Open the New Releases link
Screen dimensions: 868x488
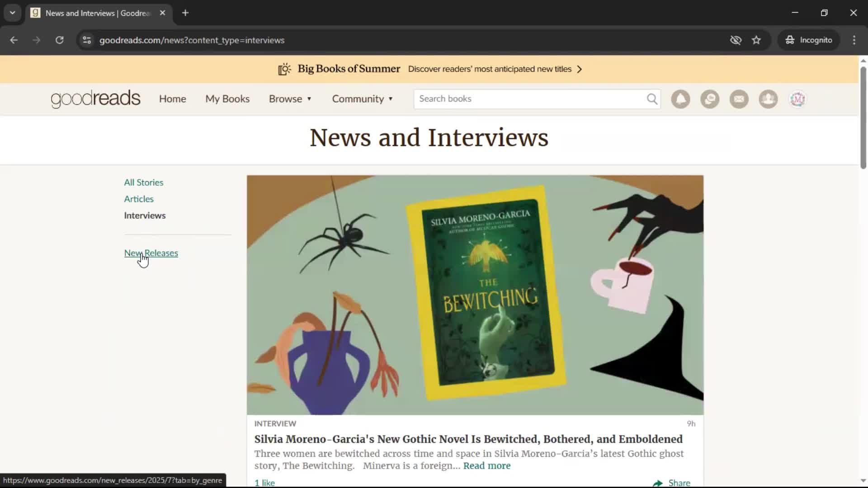tap(151, 253)
